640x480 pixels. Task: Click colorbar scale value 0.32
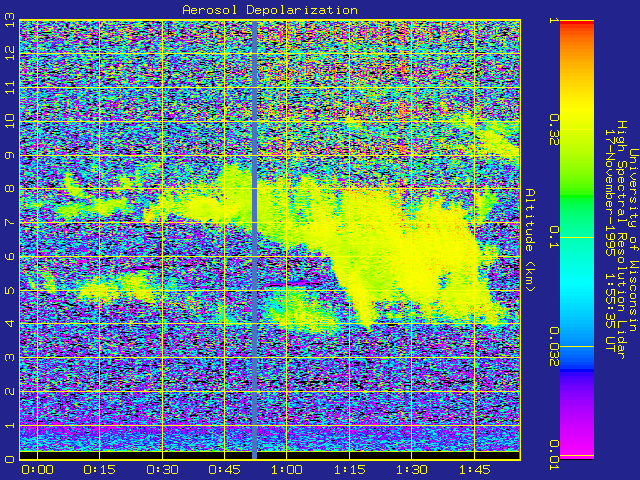coord(553,130)
